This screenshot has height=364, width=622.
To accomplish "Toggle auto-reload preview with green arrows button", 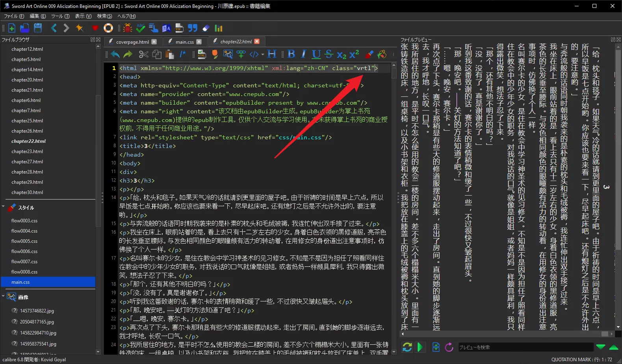I will [x=407, y=347].
